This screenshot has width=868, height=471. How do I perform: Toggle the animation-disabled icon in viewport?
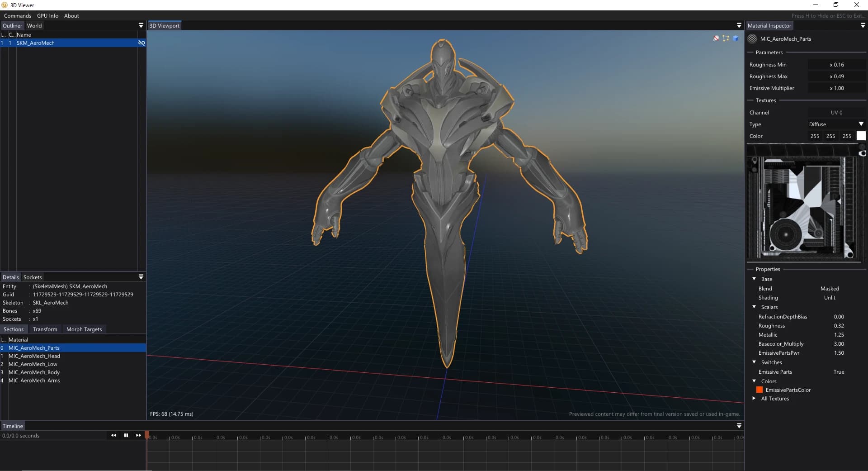[x=716, y=38]
